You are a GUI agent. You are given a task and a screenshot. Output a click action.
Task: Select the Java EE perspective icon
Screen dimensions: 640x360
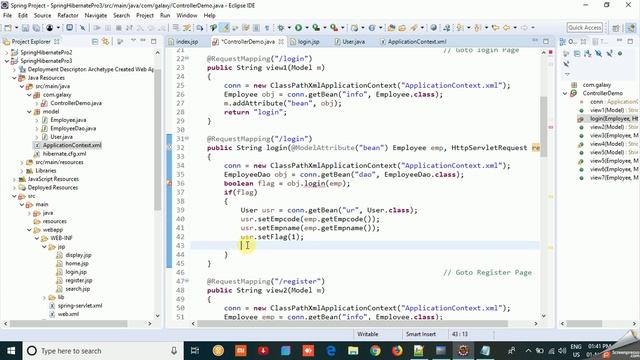coord(631,28)
